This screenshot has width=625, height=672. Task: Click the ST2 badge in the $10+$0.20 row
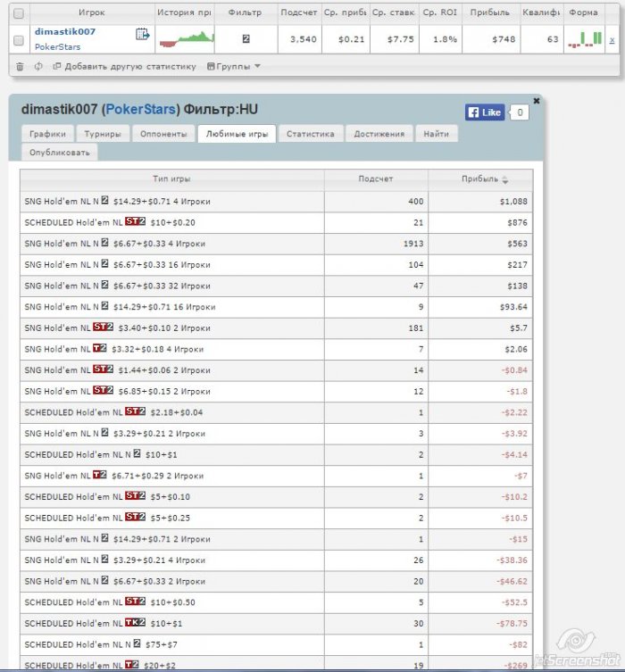point(135,221)
